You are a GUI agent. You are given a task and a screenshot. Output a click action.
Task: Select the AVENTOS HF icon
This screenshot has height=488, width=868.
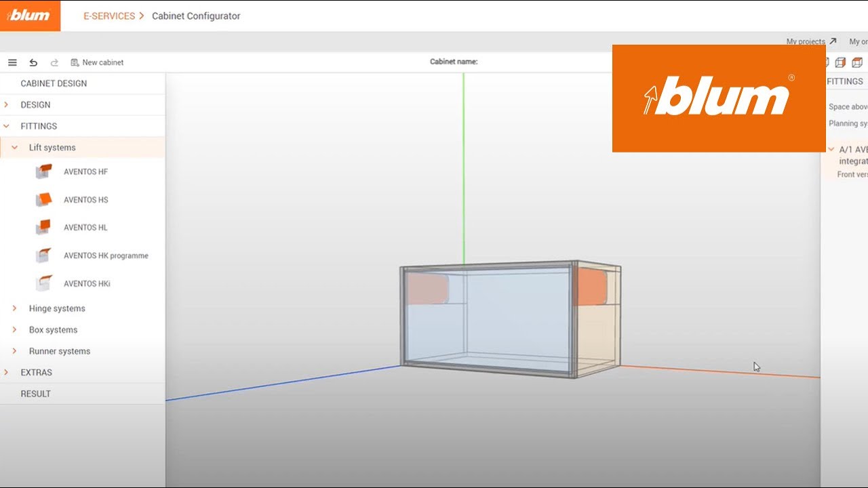point(43,171)
